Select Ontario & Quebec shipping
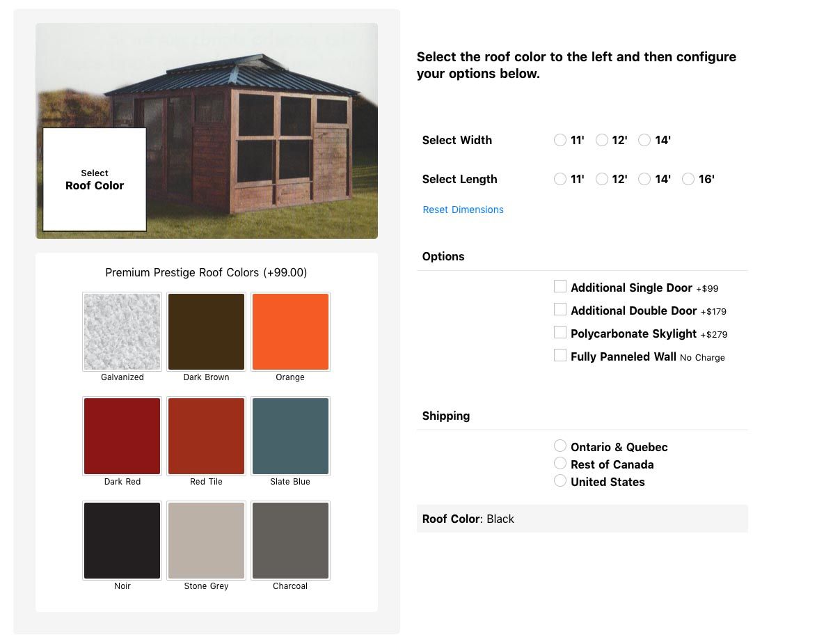 [x=560, y=446]
